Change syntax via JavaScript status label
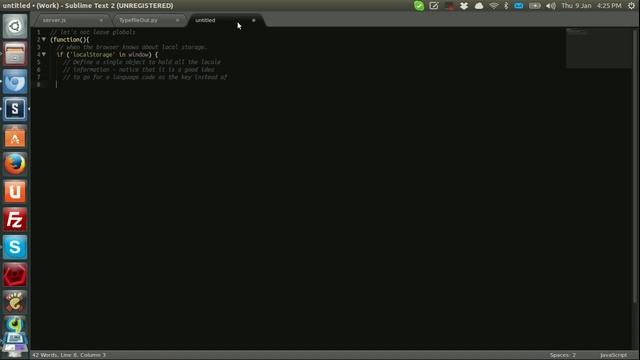Image resolution: width=640 pixels, height=360 pixels. coord(613,355)
